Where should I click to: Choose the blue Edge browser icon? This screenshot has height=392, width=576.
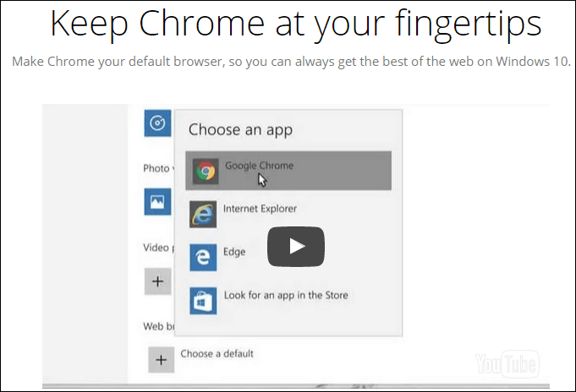(x=203, y=258)
